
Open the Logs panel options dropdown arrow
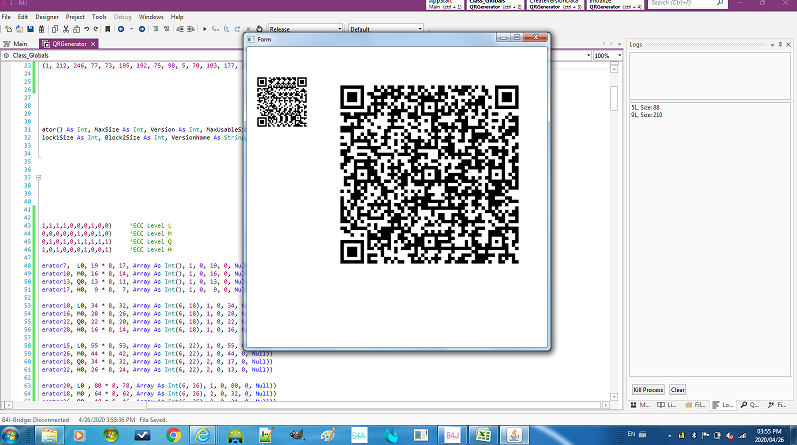[x=772, y=45]
